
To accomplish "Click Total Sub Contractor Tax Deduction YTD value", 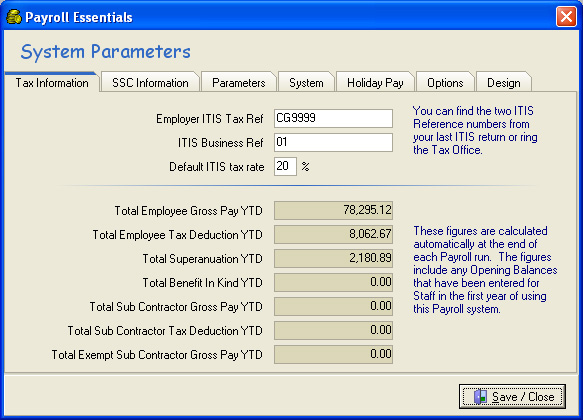I will (333, 330).
